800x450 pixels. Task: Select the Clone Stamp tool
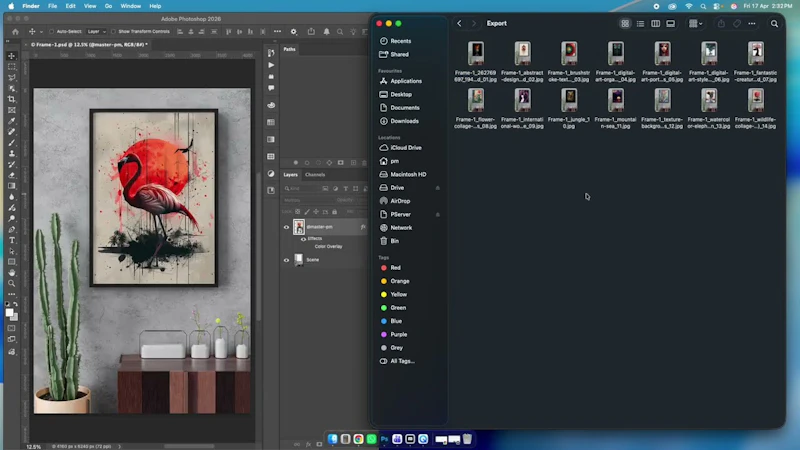coord(12,154)
